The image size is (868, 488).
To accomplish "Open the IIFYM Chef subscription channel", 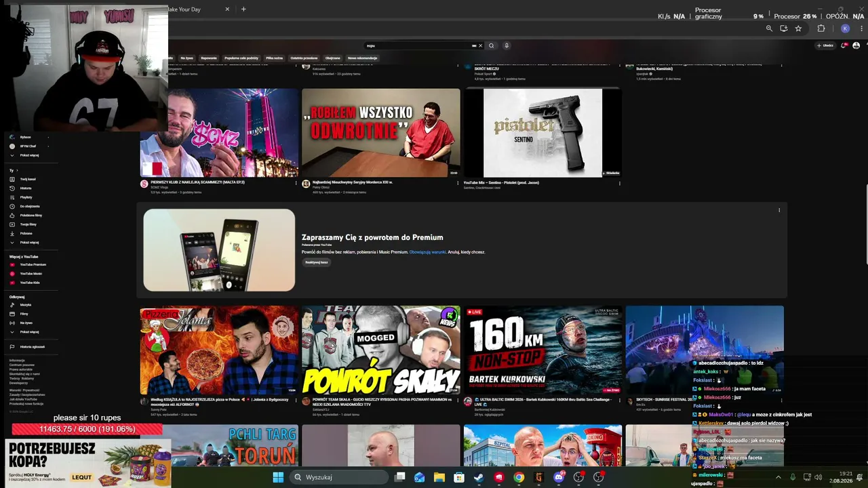I will coord(28,146).
